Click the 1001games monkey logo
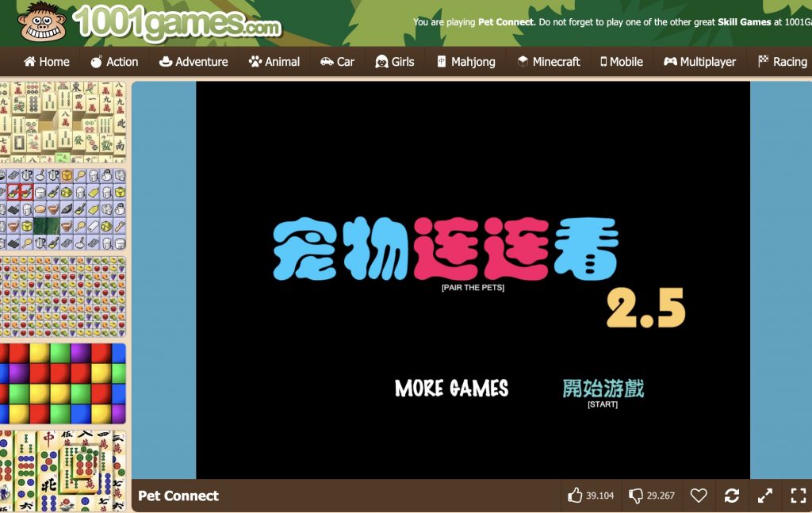 point(43,22)
